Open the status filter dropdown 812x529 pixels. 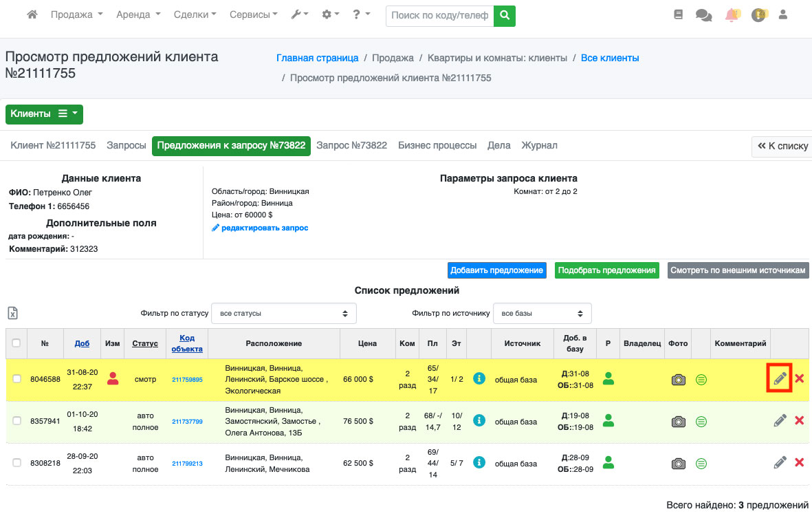pos(283,313)
